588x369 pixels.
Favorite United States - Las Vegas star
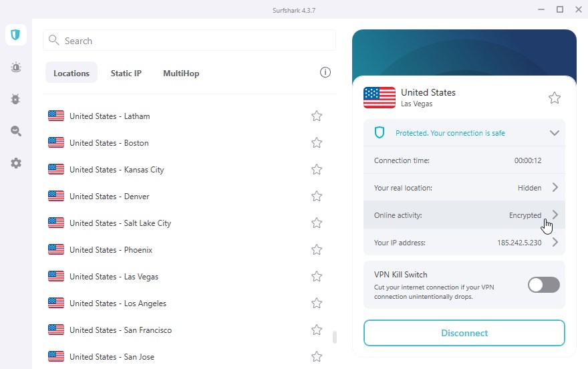click(x=317, y=276)
